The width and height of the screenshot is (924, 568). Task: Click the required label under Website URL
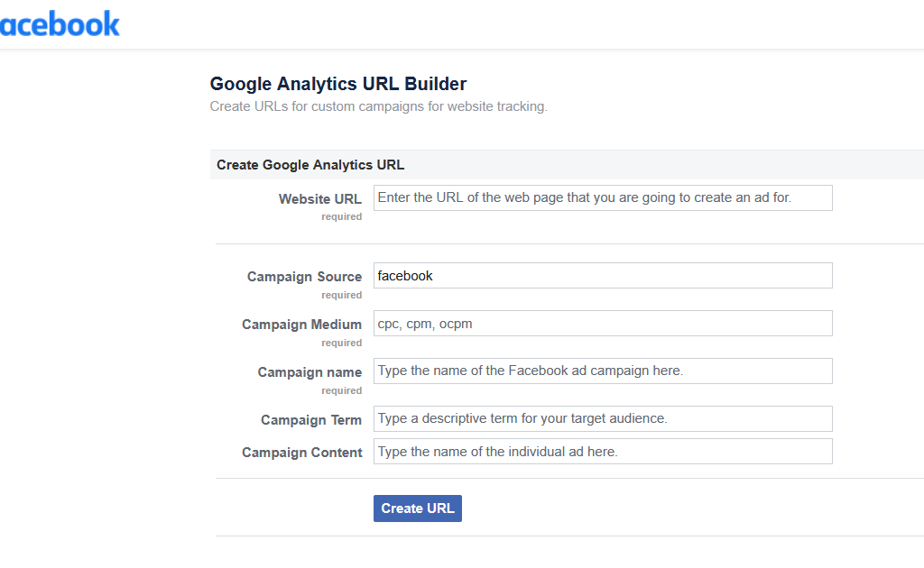coord(341,216)
